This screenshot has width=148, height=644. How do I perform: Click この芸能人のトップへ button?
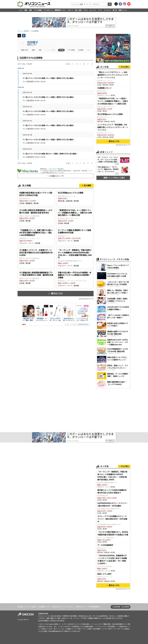(55, 176)
